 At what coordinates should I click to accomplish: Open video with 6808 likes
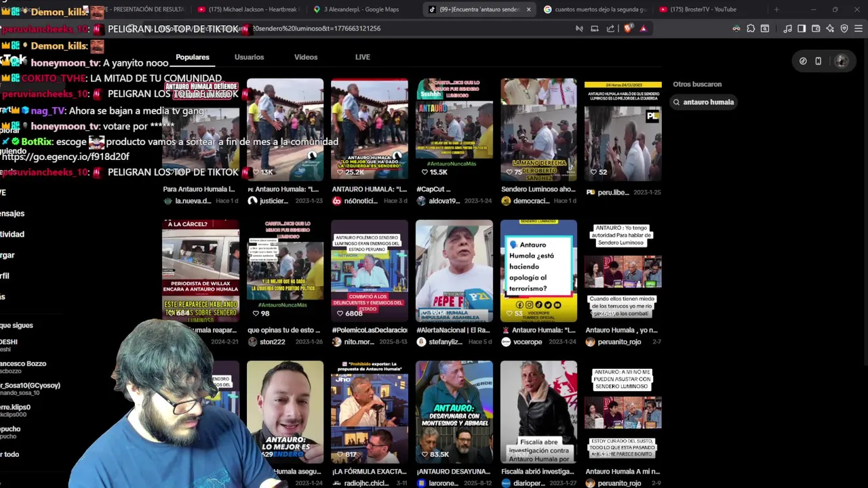click(x=370, y=270)
